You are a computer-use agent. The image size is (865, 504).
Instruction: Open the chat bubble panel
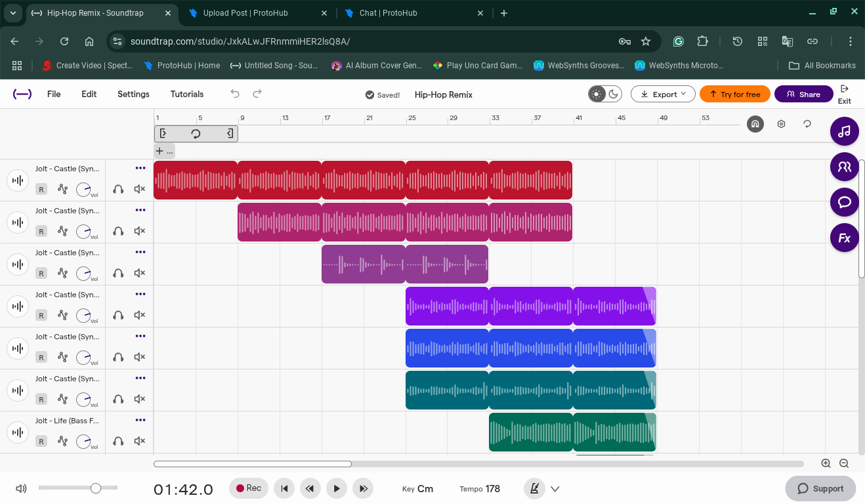844,202
